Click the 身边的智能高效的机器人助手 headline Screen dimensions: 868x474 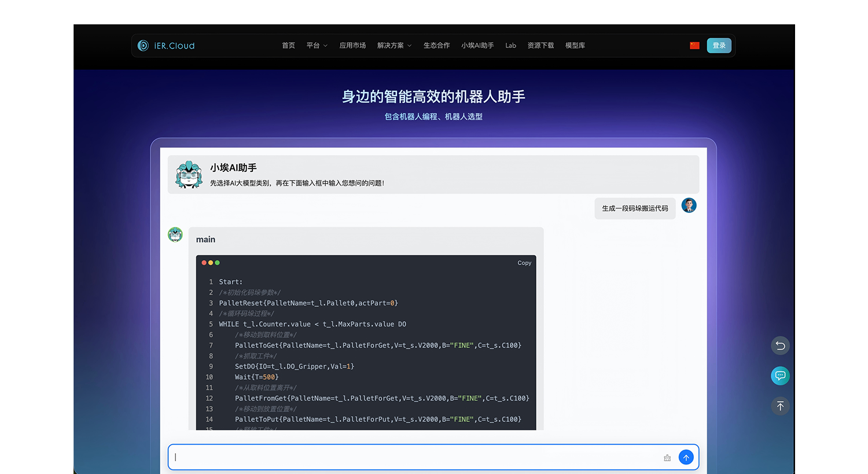click(433, 97)
